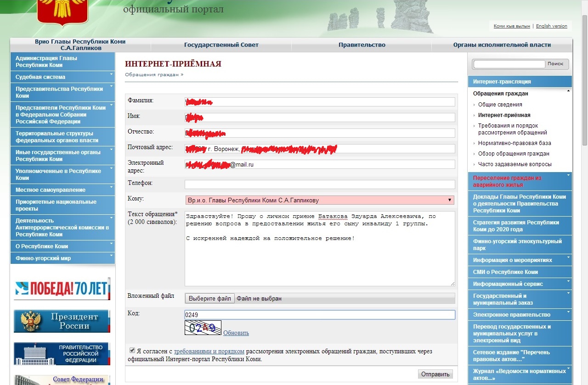Click Обновить link to refresh code
588x385 pixels.
click(236, 333)
